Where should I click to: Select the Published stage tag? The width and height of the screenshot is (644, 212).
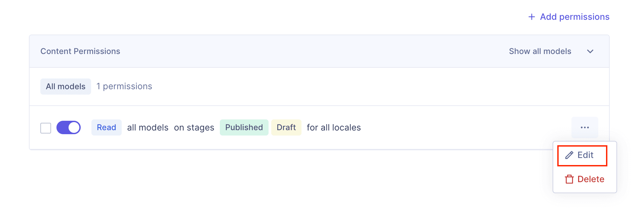[x=244, y=127]
